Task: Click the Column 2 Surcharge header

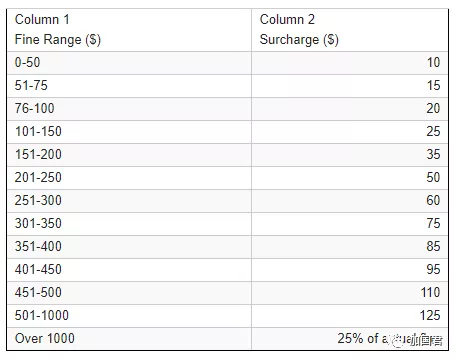Action: point(350,30)
